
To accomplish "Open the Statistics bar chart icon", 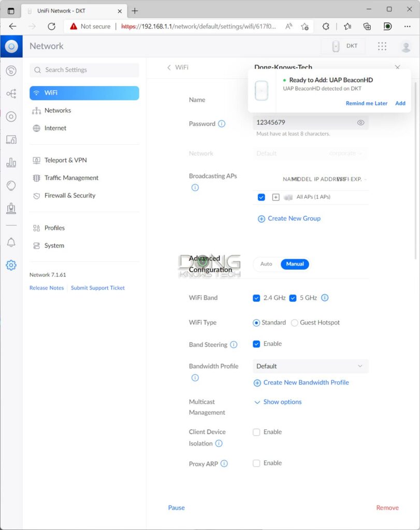I will pos(11,163).
